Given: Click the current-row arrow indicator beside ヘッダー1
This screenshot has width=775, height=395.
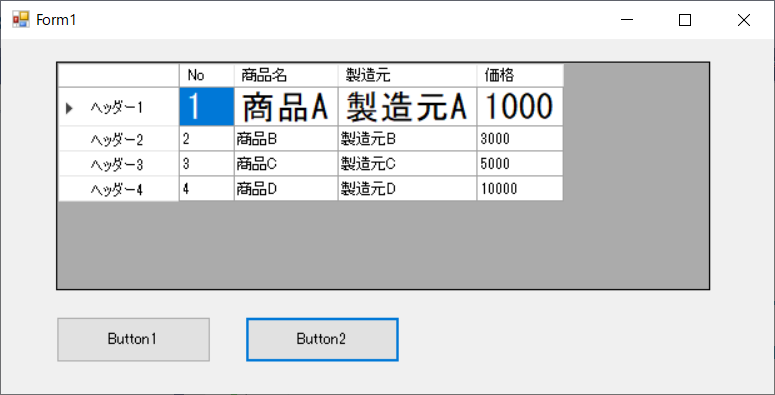Looking at the screenshot, I should click(x=69, y=108).
